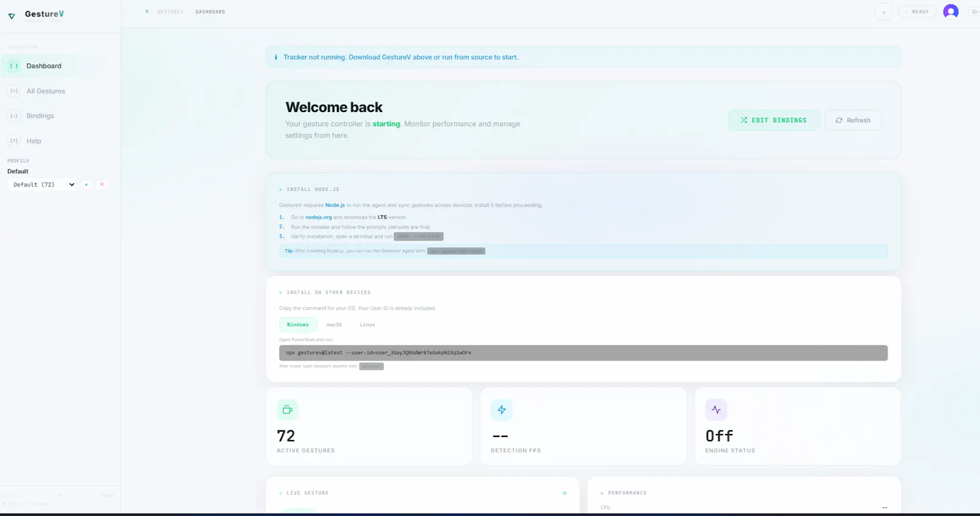Viewport: 980px width, 516px height.
Task: Click the INSTALL ON OTHER DEVICES title
Action: coord(329,293)
